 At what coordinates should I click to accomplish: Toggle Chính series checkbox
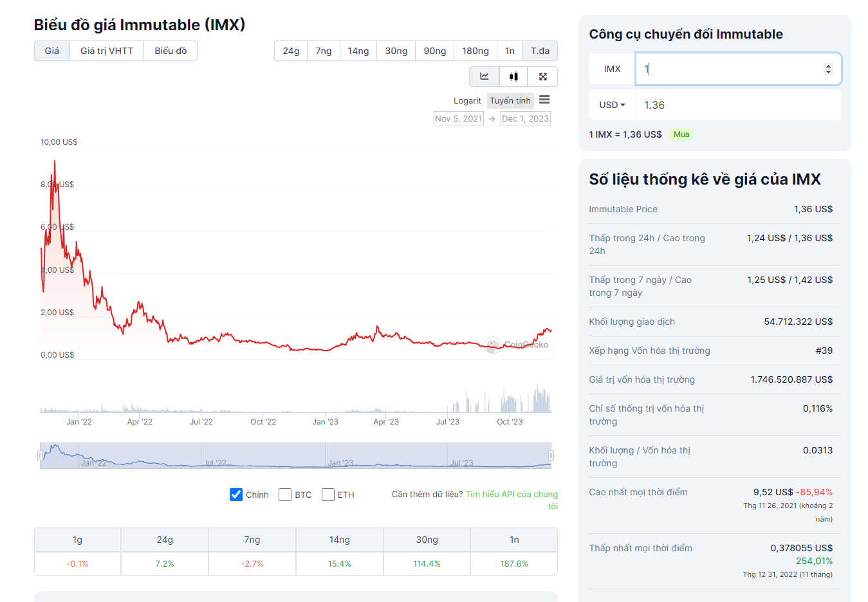click(236, 495)
